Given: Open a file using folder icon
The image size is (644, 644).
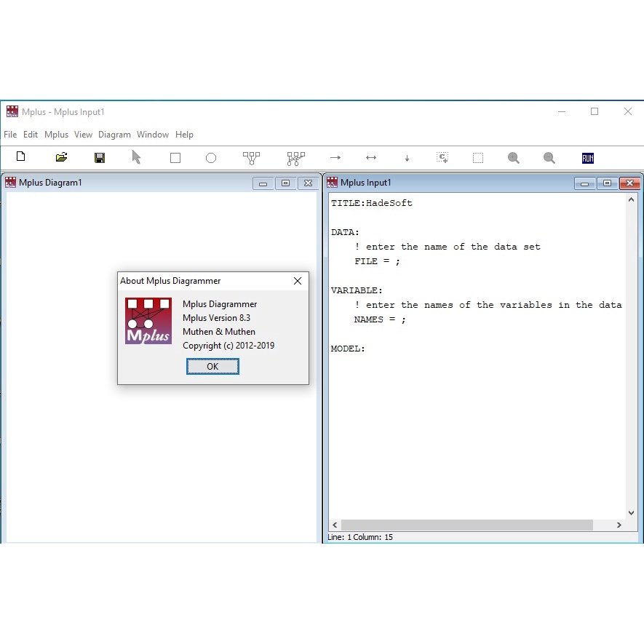Looking at the screenshot, I should (x=62, y=157).
